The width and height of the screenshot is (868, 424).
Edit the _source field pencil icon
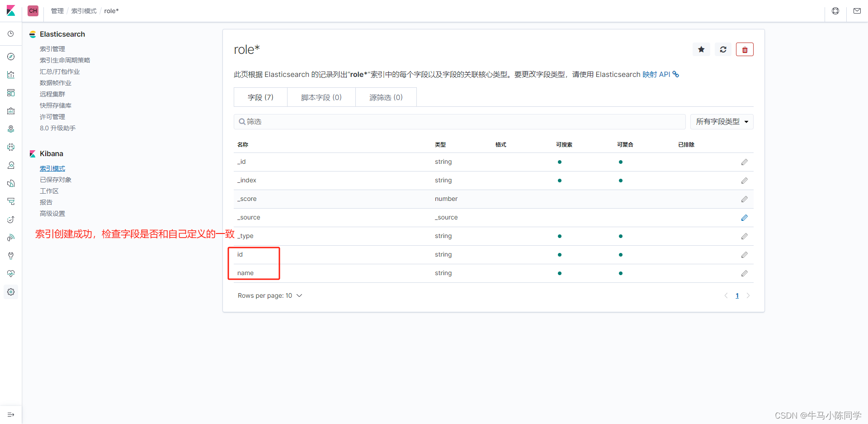click(x=744, y=218)
